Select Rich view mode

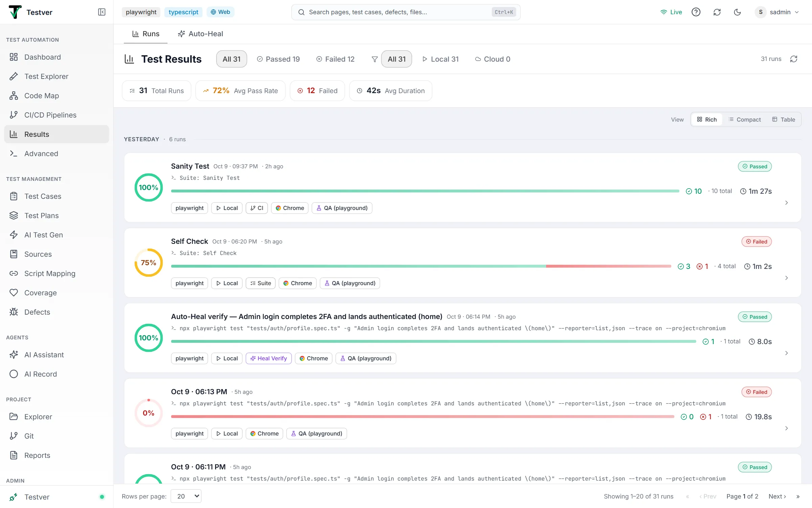(x=707, y=120)
